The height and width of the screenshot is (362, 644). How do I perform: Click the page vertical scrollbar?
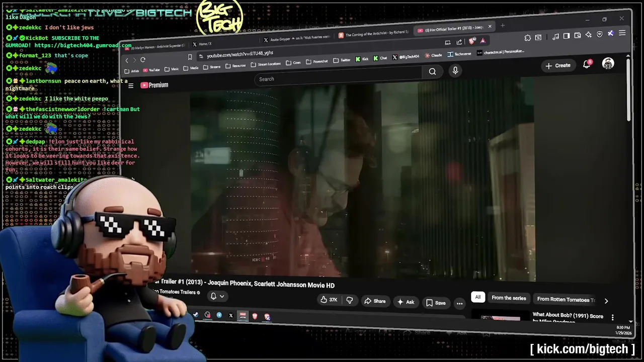(628, 90)
